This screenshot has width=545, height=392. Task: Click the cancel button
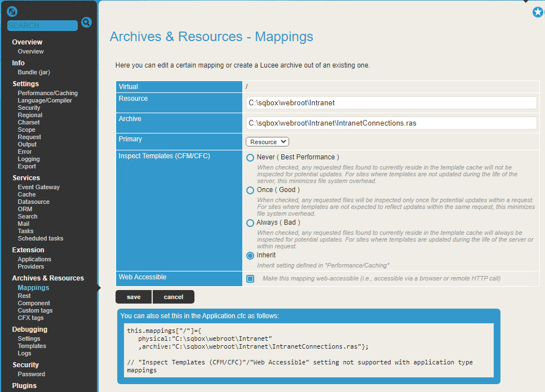(174, 297)
